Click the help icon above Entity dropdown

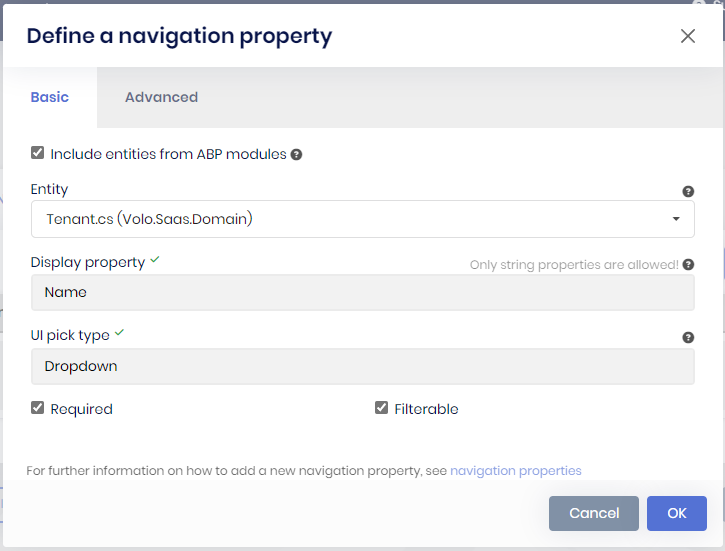tap(688, 191)
